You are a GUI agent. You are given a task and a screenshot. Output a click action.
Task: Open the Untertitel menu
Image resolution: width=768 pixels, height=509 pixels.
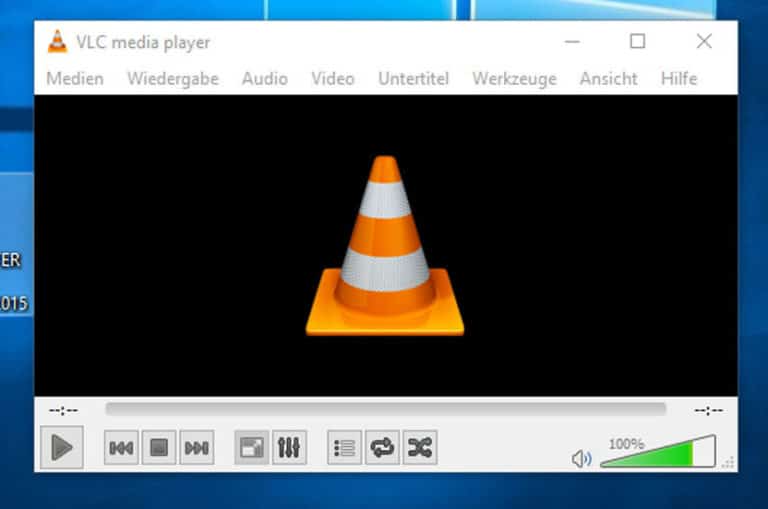point(413,79)
